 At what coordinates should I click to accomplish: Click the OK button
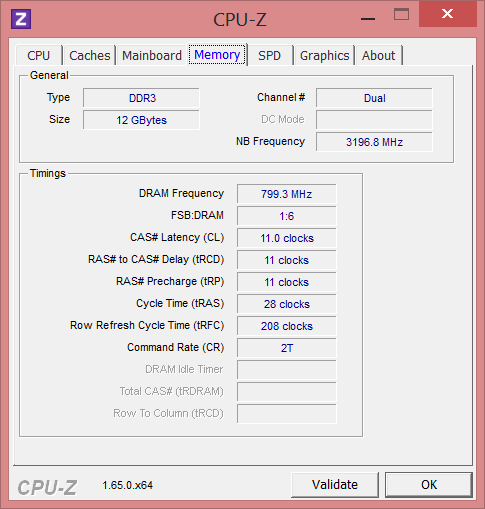pos(429,484)
